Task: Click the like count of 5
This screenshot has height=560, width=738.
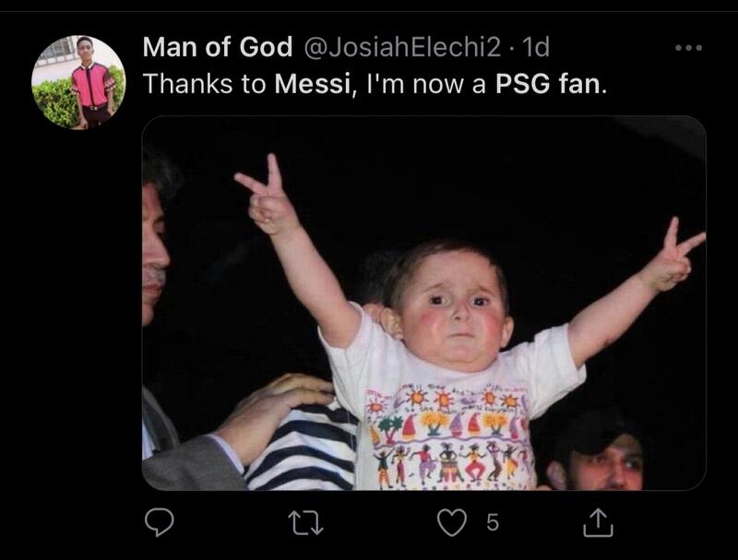Action: [492, 523]
